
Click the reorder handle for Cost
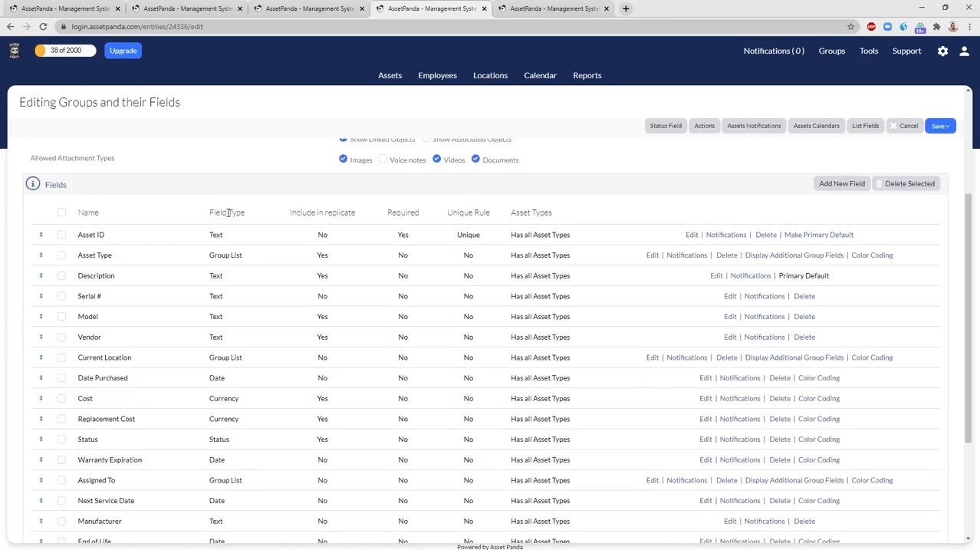coord(41,398)
